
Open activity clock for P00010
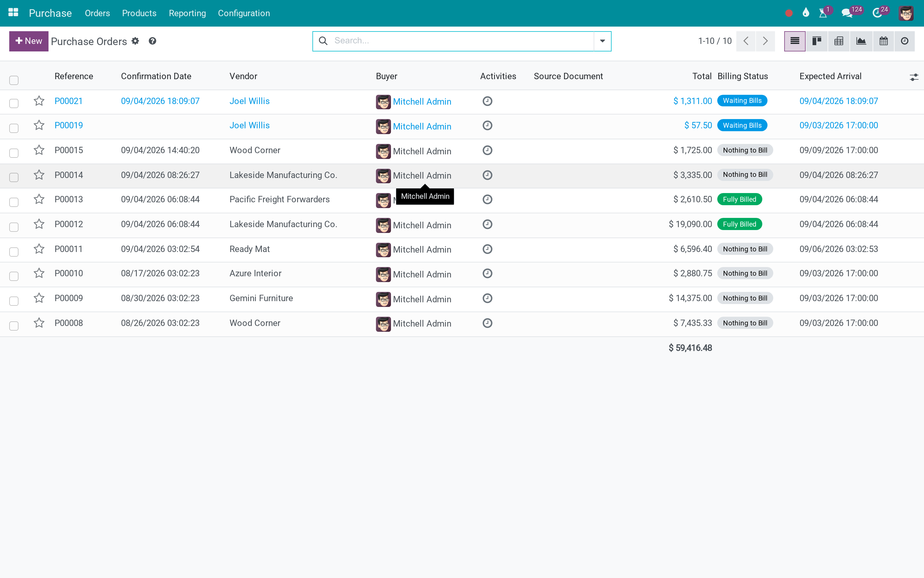487,273
